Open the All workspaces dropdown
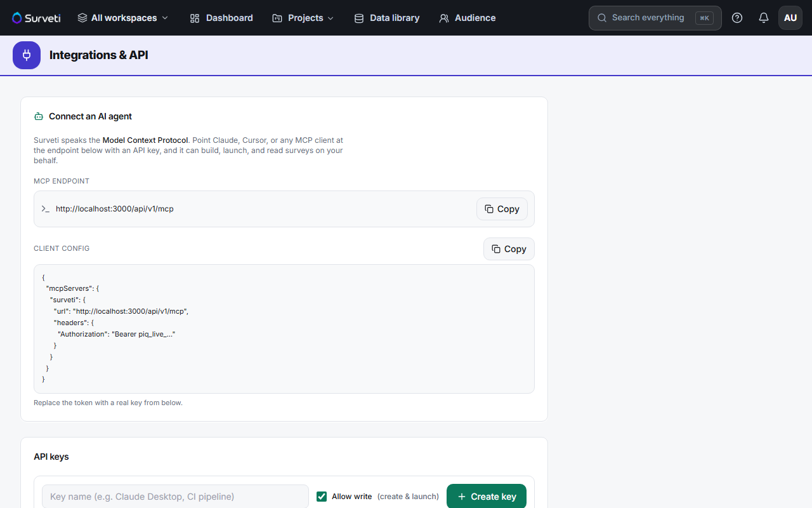This screenshot has height=508, width=812. pyautogui.click(x=123, y=18)
